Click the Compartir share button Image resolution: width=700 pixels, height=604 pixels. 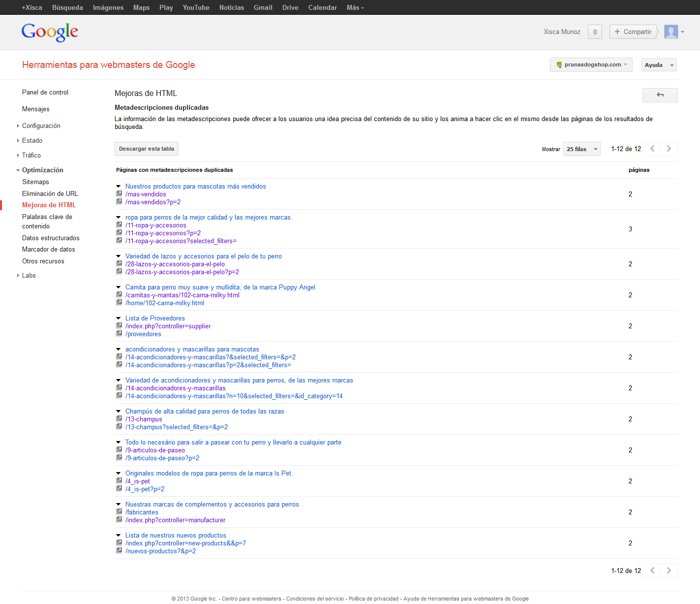click(x=633, y=32)
